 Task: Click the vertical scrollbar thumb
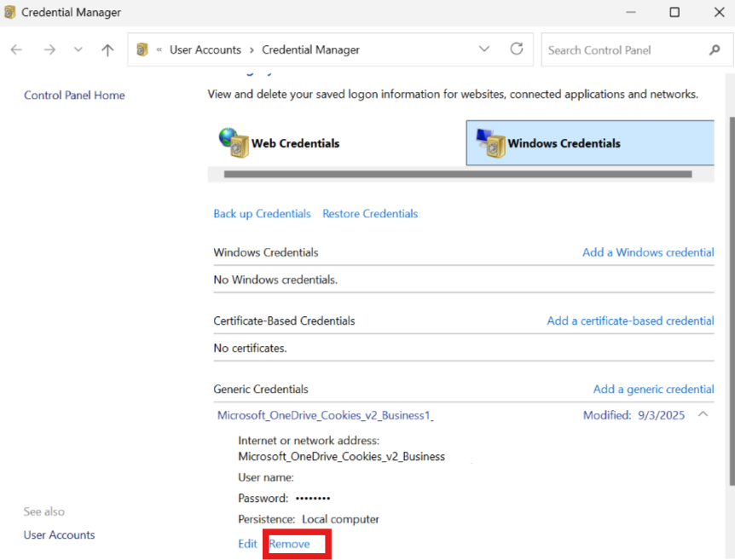coord(732,300)
